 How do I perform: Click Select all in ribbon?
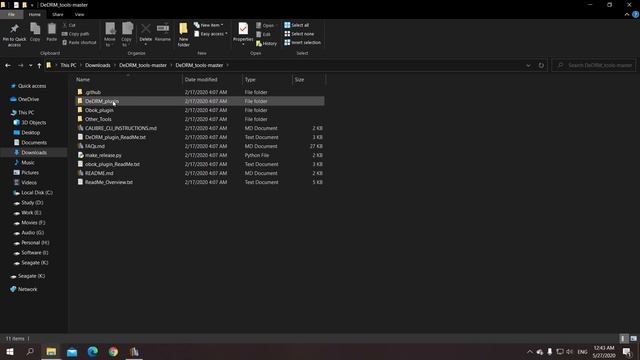(x=297, y=25)
